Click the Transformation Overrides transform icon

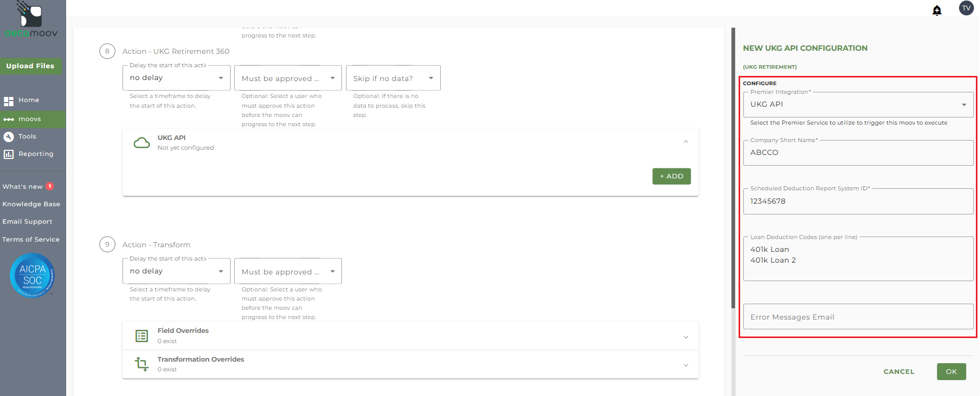point(142,365)
